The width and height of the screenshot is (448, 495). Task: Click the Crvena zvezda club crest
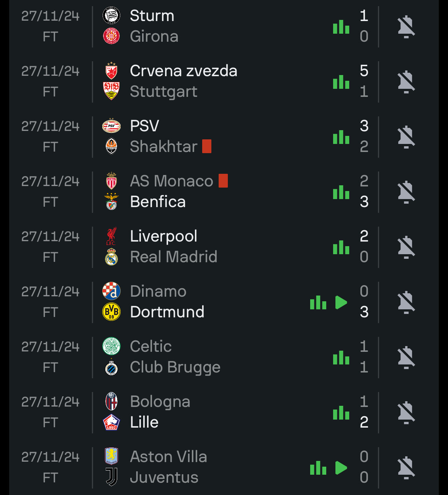pos(111,71)
